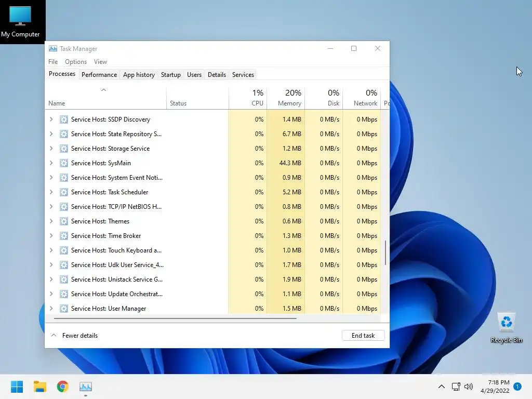Viewport: 532px width, 399px height.
Task: Collapse view with Fewer details
Action: pyautogui.click(x=74, y=335)
